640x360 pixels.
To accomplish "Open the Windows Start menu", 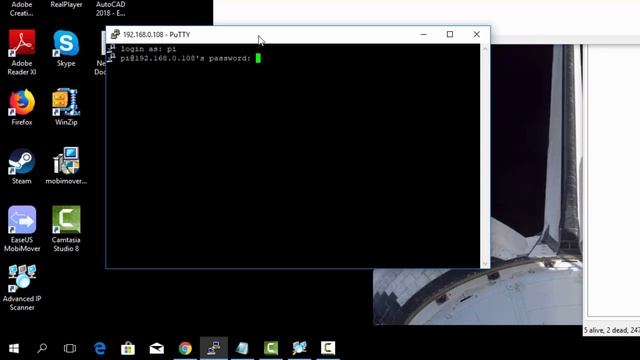I will (x=14, y=348).
